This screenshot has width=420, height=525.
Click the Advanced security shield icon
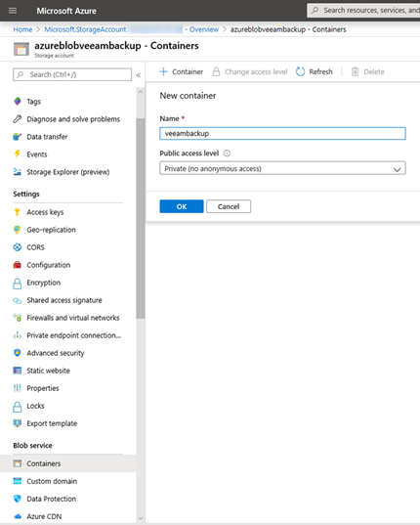click(x=17, y=353)
